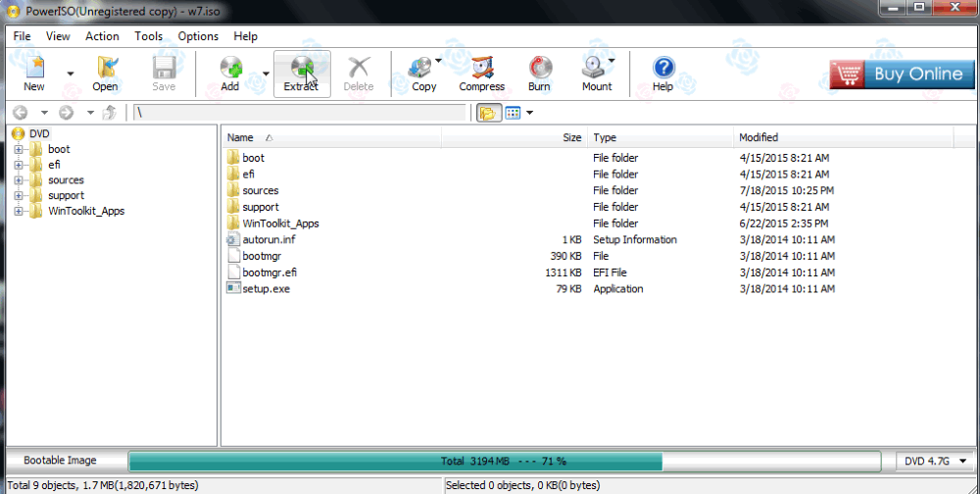Click the Burn disc toolbar icon
The height and width of the screenshot is (494, 980).
click(539, 74)
